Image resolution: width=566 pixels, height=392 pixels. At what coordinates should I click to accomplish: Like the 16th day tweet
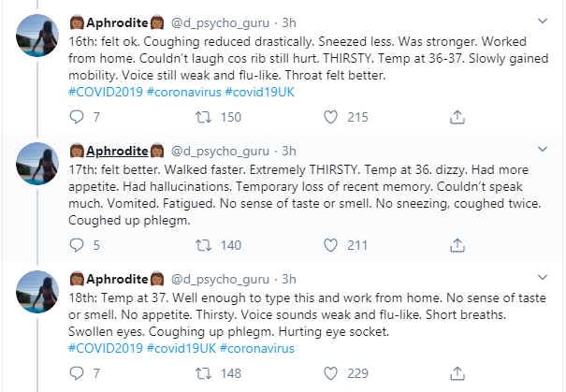[328, 117]
